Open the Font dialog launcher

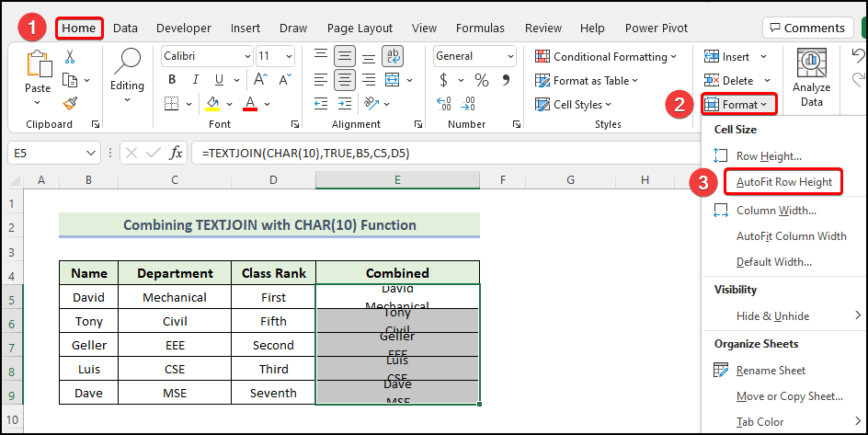(294, 124)
